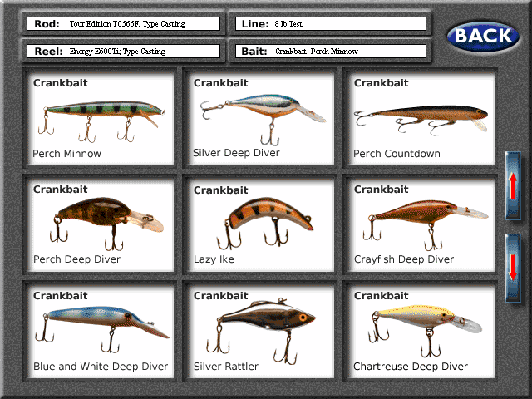Click the Crayfish Deep Diver caption
Screen dimensions: 532x399
403,260
